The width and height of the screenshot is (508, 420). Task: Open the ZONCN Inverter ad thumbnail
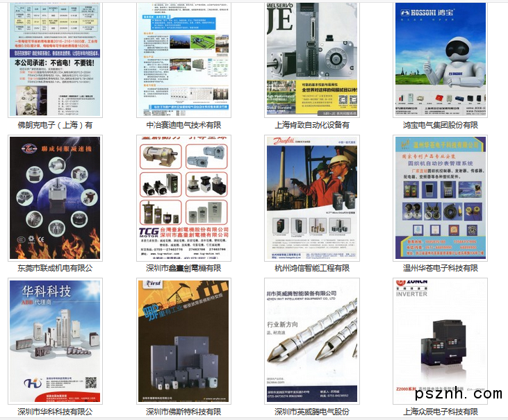pyautogui.click(x=440, y=341)
